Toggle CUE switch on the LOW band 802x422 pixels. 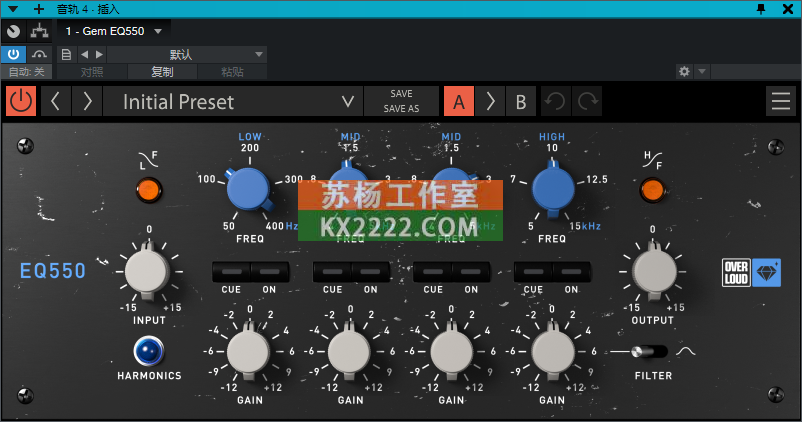231,272
